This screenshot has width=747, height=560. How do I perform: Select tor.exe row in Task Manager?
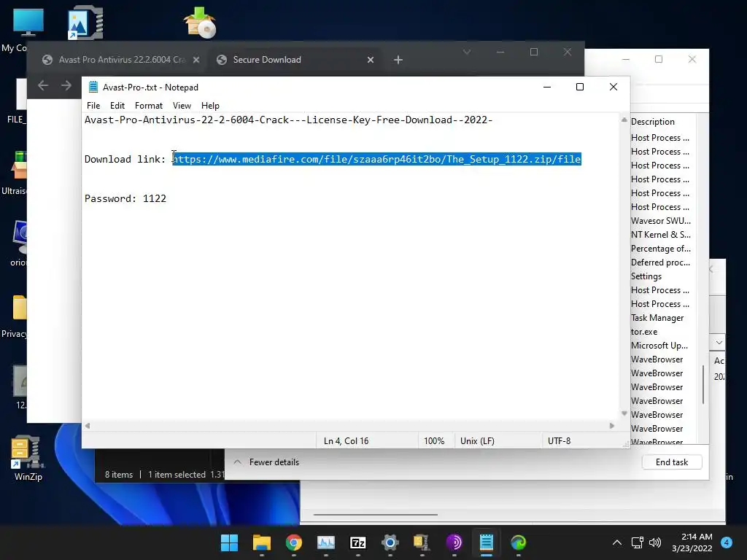[644, 332]
